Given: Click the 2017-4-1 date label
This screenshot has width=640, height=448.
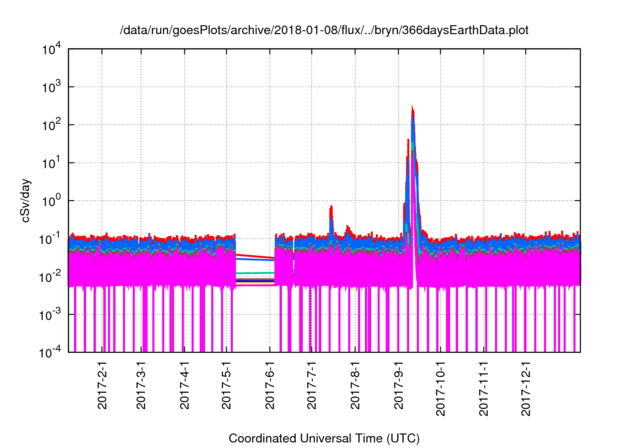Looking at the screenshot, I should [x=184, y=385].
